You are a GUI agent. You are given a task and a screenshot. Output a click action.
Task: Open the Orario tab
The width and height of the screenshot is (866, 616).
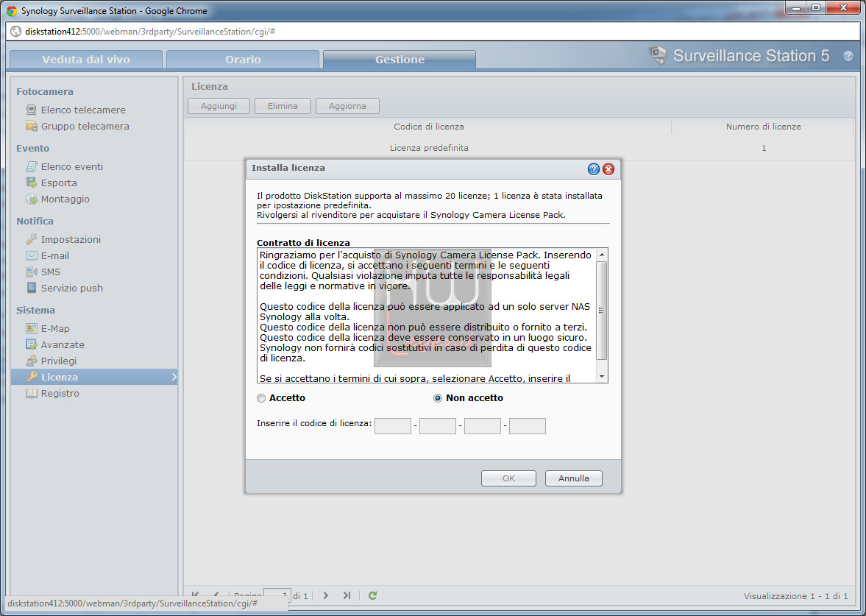click(243, 60)
